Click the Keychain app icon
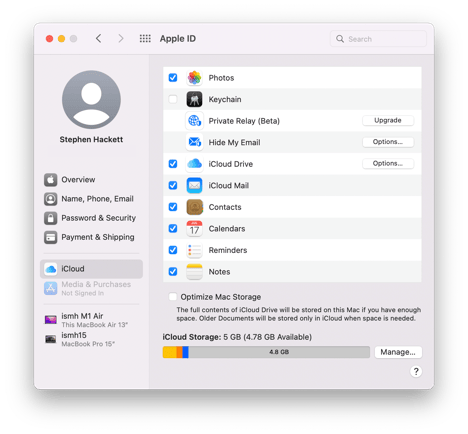Screen dimensions: 468x434 [194, 99]
